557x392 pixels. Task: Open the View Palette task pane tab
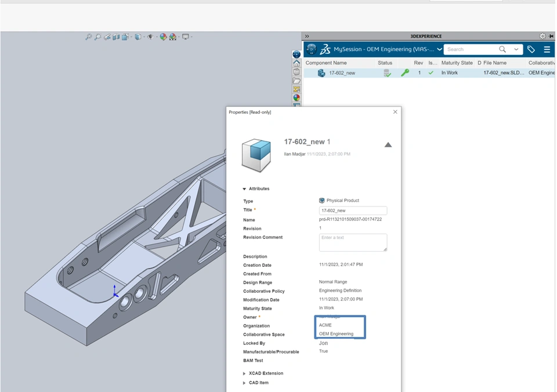[x=296, y=89]
